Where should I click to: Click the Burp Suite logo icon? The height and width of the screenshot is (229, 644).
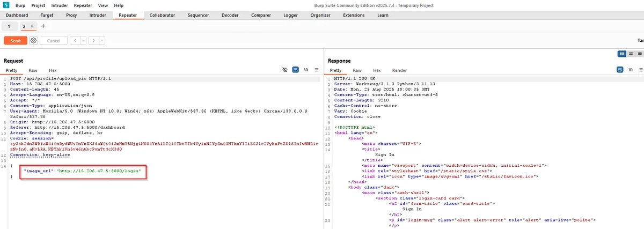(7, 5)
